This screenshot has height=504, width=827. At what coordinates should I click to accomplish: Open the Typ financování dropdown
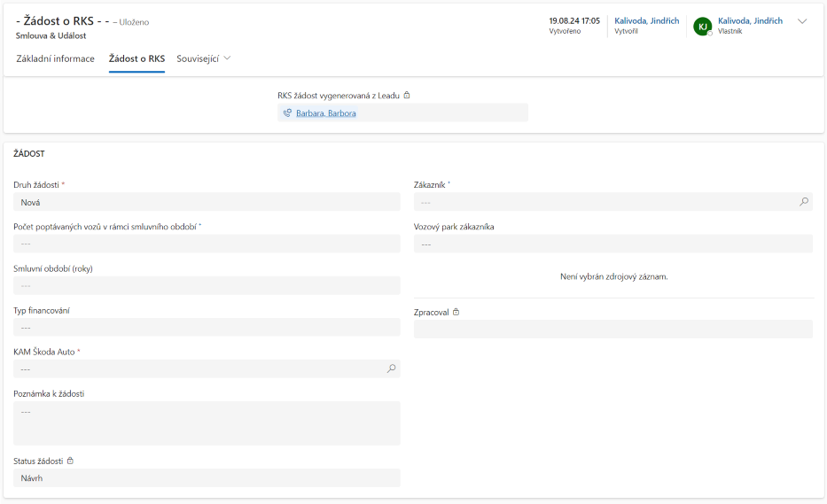207,327
